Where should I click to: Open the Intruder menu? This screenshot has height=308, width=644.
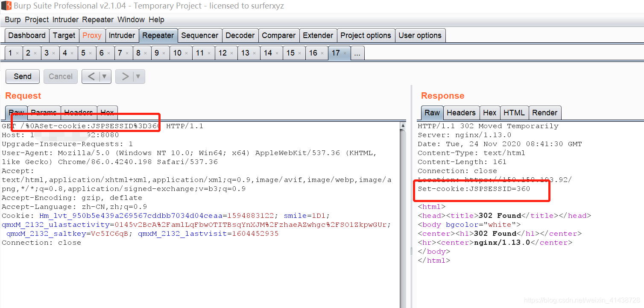pos(65,20)
